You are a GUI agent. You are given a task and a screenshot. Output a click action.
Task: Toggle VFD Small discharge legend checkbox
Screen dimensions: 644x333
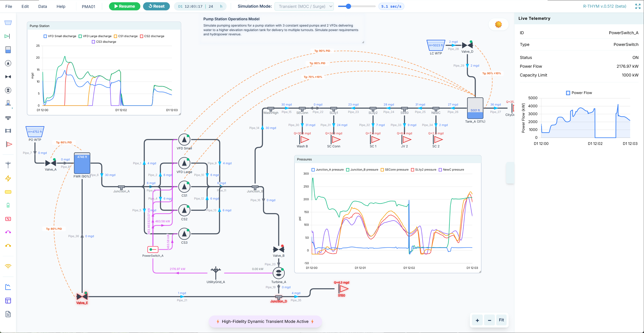[45, 36]
